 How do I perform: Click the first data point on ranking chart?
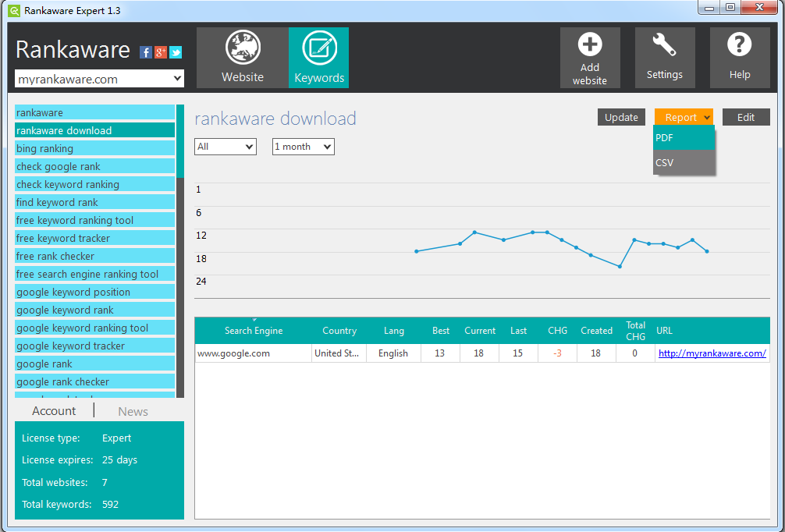pos(417,251)
